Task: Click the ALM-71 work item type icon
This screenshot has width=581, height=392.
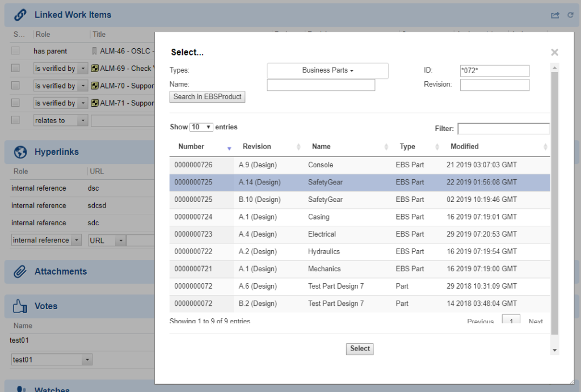Action: click(x=95, y=103)
